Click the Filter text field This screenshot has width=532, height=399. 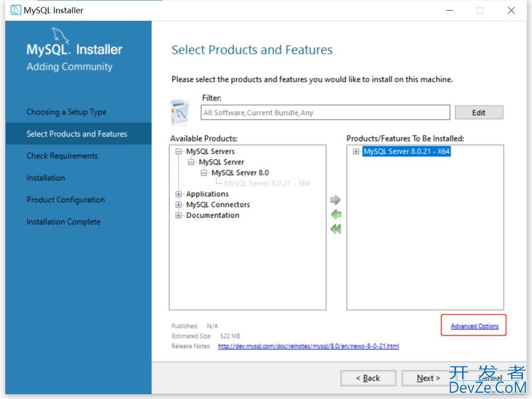pyautogui.click(x=326, y=112)
